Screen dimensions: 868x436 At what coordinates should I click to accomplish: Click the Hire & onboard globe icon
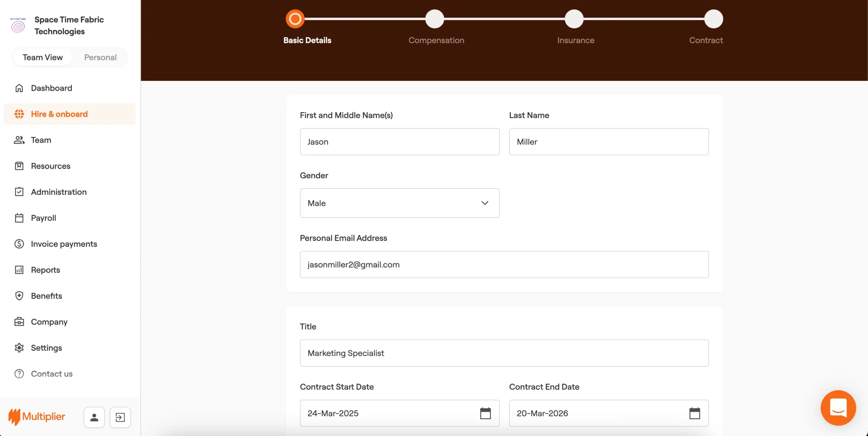[x=19, y=114]
